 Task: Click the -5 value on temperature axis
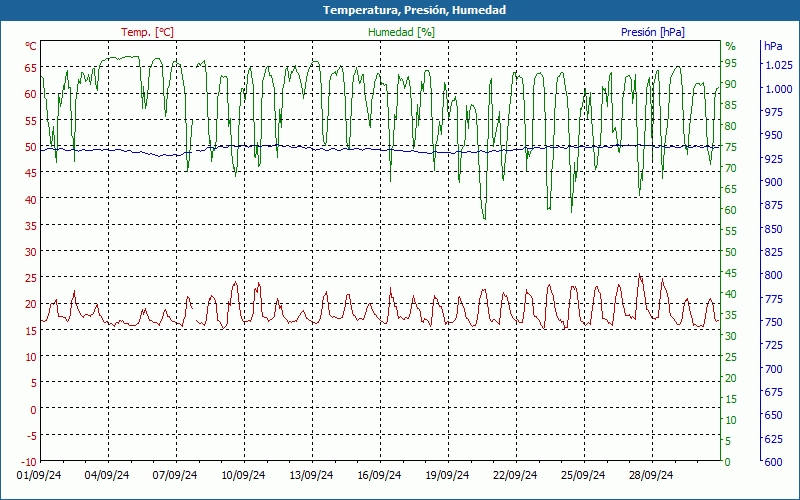pyautogui.click(x=31, y=435)
